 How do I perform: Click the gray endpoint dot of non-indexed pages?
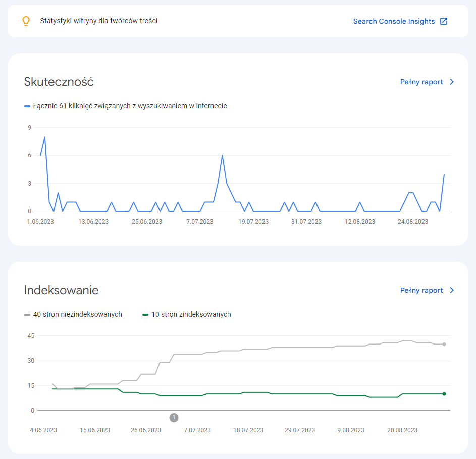pyautogui.click(x=444, y=345)
